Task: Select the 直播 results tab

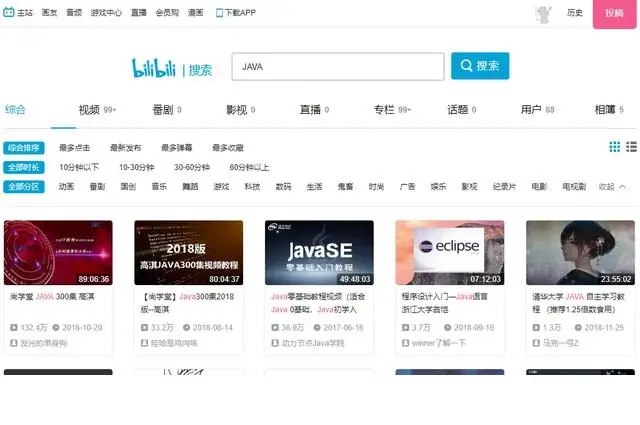Action: pyautogui.click(x=314, y=110)
